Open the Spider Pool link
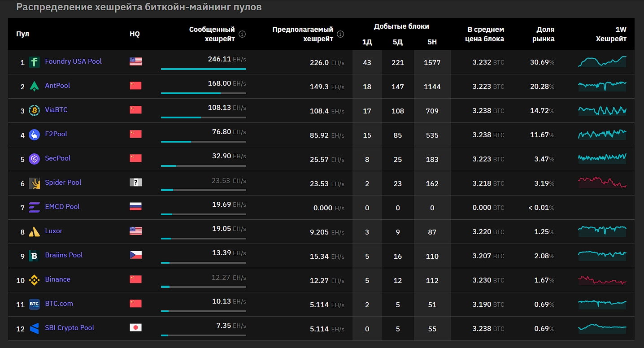The width and height of the screenshot is (644, 348). (63, 183)
